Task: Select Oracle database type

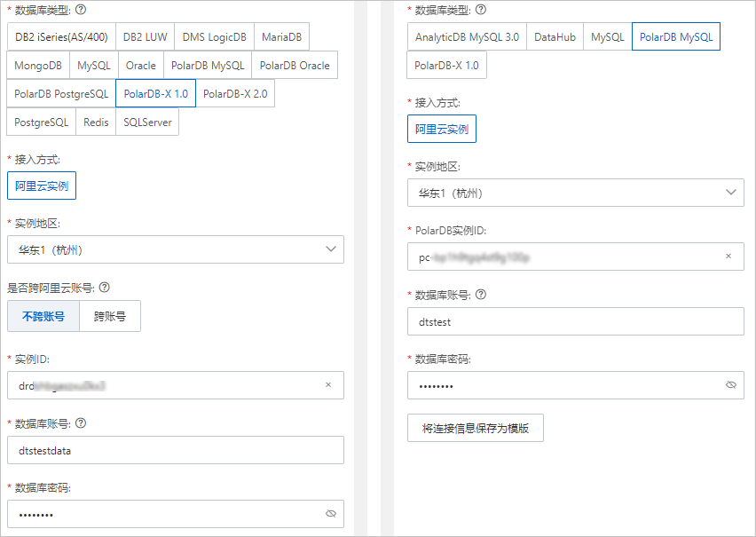Action: pyautogui.click(x=141, y=65)
